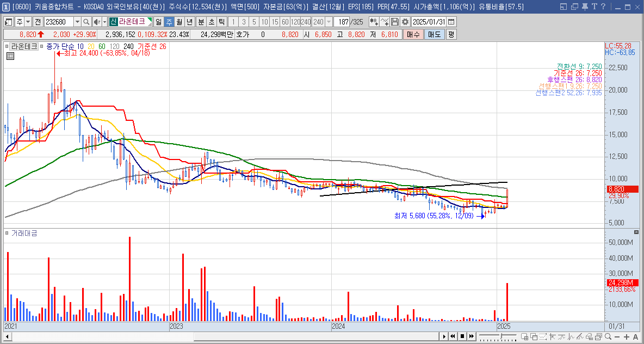This screenshot has width=644, height=344.
Task: Open the dropdown arrow next to 주
Action: point(28,22)
